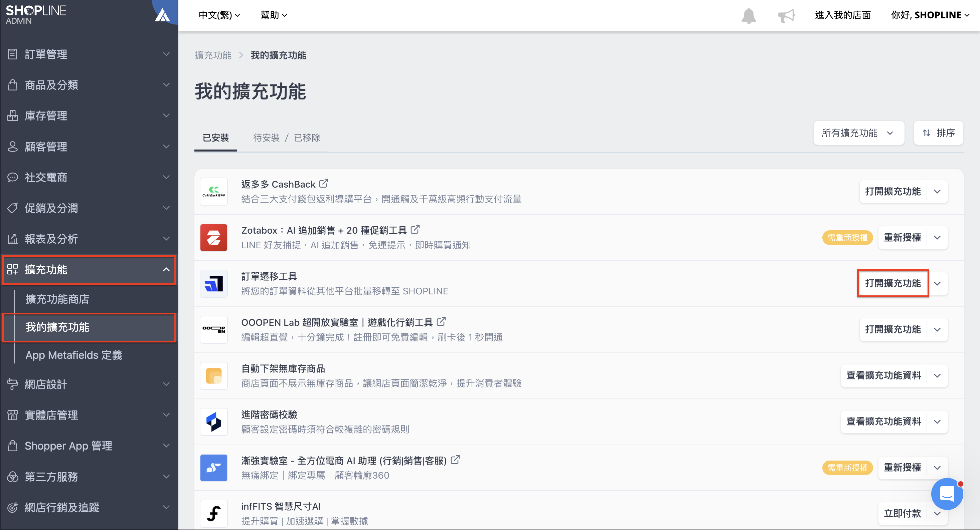Click 打開擴充功能 for 返多多 CashBack
Screen dimensions: 980x530
pos(893,191)
